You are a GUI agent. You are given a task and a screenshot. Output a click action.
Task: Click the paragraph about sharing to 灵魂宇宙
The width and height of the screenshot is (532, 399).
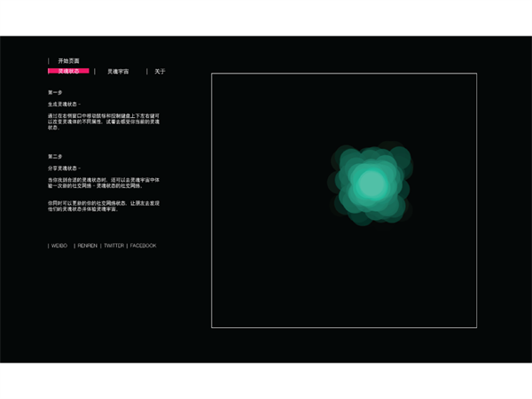point(103,183)
